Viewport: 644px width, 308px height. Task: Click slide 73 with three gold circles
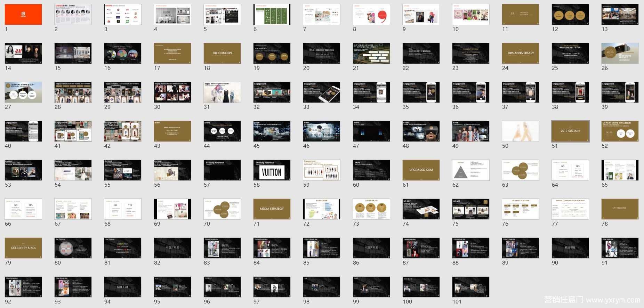[371, 209]
